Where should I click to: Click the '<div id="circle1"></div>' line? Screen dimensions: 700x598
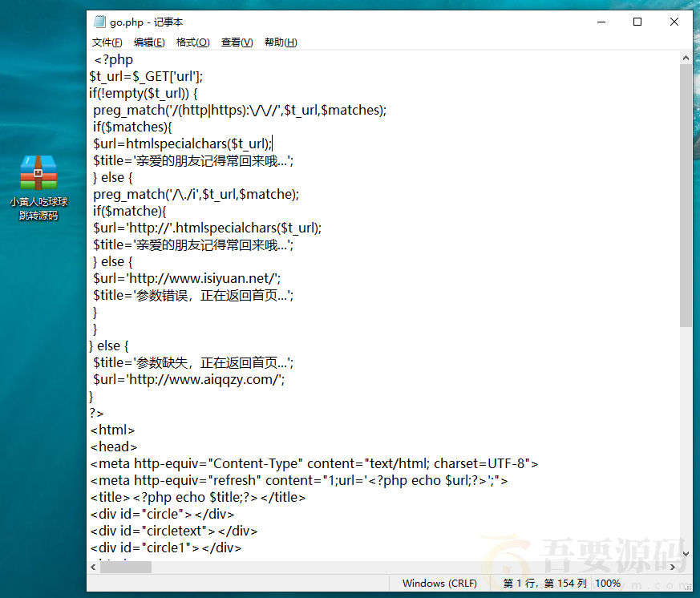tap(166, 547)
